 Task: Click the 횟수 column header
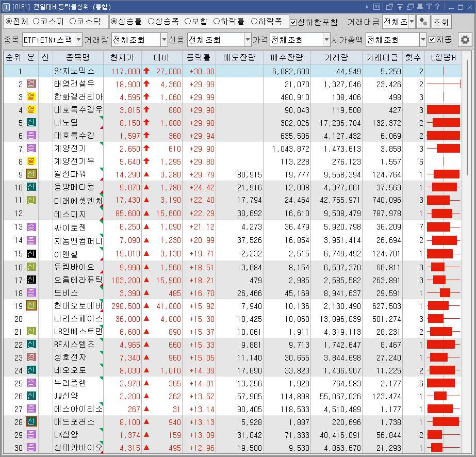[x=413, y=57]
